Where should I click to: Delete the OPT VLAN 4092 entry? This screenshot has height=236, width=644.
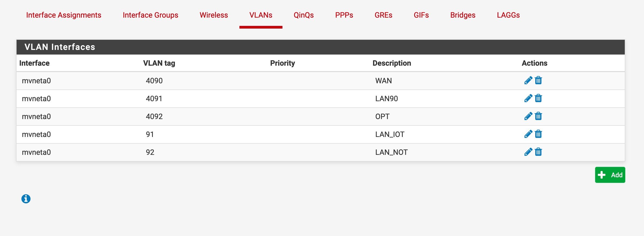point(538,116)
